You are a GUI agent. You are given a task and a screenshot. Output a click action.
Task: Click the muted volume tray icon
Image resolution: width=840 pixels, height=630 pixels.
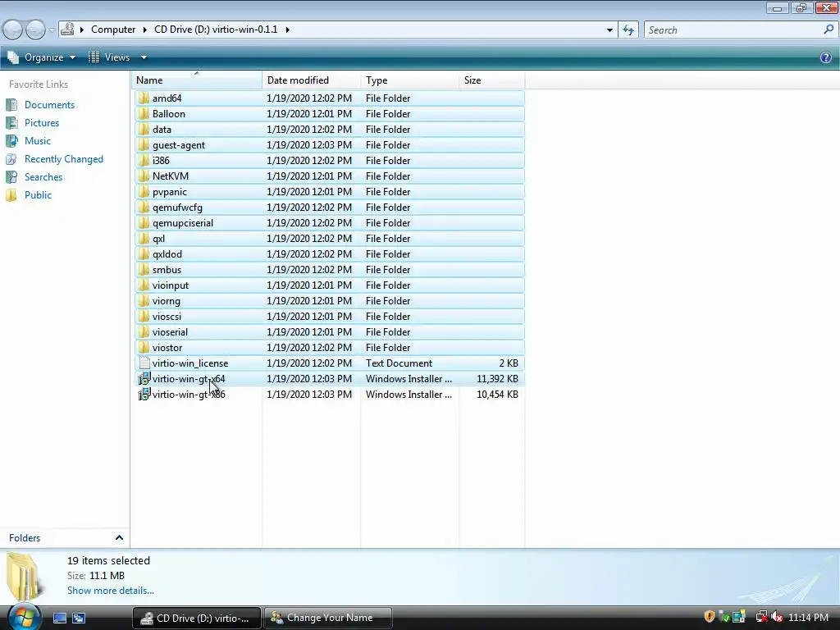tap(777, 617)
